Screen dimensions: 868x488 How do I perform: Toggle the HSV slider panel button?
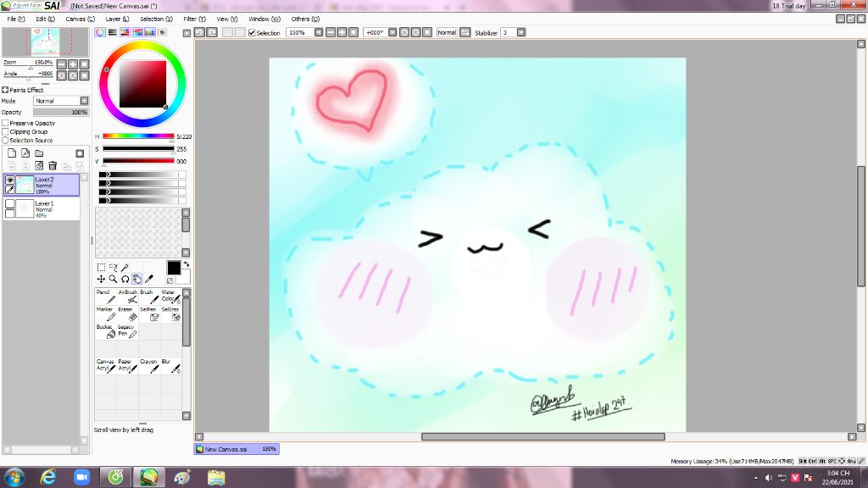[x=125, y=33]
